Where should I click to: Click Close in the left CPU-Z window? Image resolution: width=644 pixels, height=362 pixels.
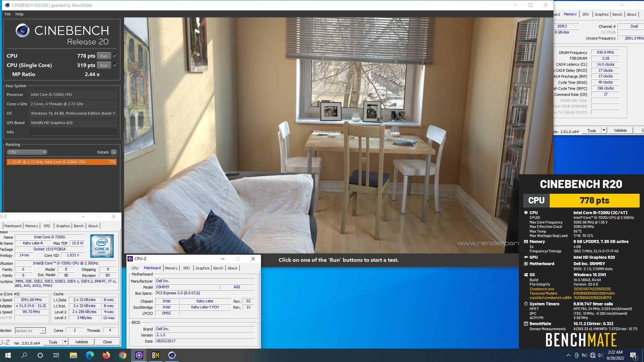107,342
